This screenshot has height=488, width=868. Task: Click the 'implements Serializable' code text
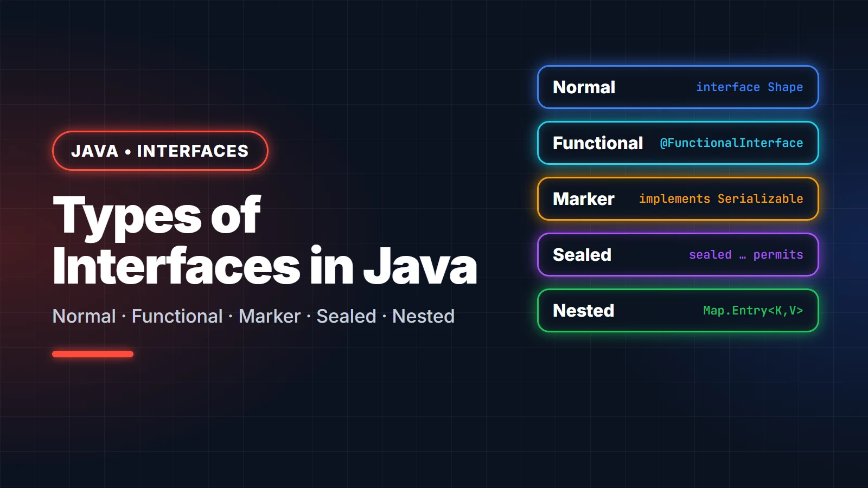721,199
